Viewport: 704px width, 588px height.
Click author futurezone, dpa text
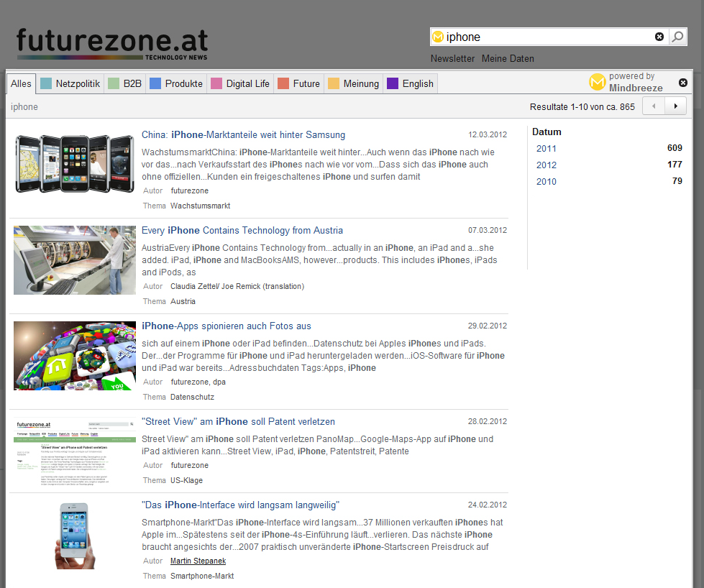click(198, 382)
